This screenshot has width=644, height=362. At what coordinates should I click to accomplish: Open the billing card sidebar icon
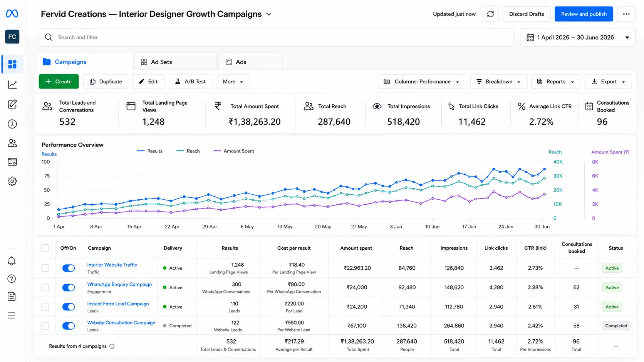pyautogui.click(x=12, y=162)
